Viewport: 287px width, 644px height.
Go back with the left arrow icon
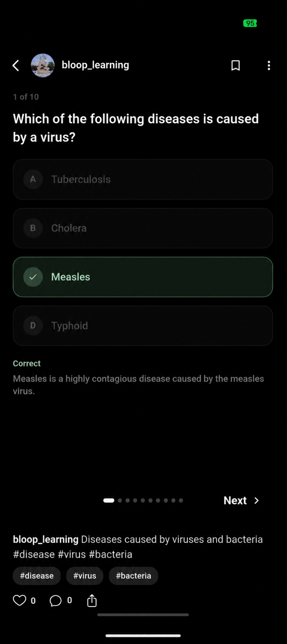(x=16, y=65)
